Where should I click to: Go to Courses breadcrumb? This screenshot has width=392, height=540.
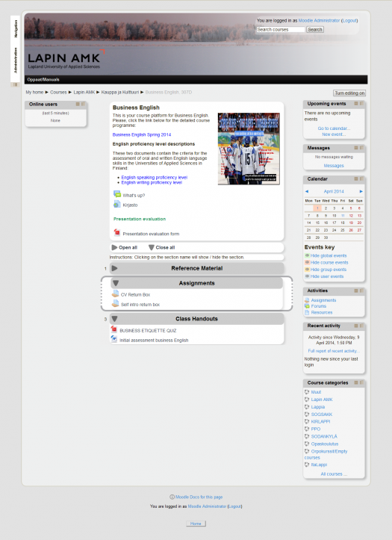pyautogui.click(x=58, y=93)
